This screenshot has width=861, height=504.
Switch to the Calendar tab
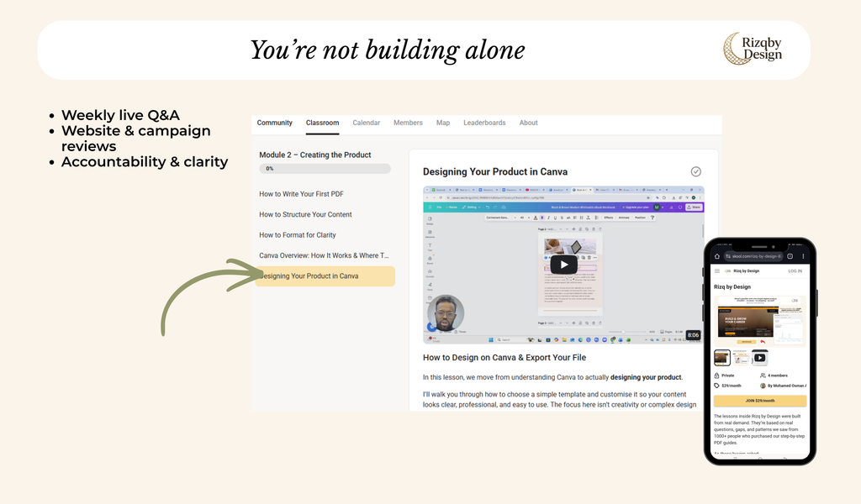[x=366, y=122]
